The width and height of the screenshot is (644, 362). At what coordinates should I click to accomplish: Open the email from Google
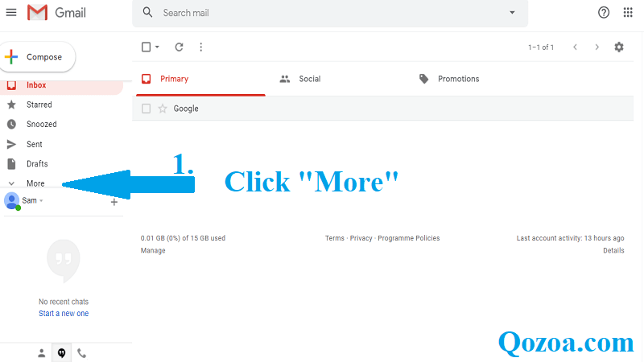383,109
